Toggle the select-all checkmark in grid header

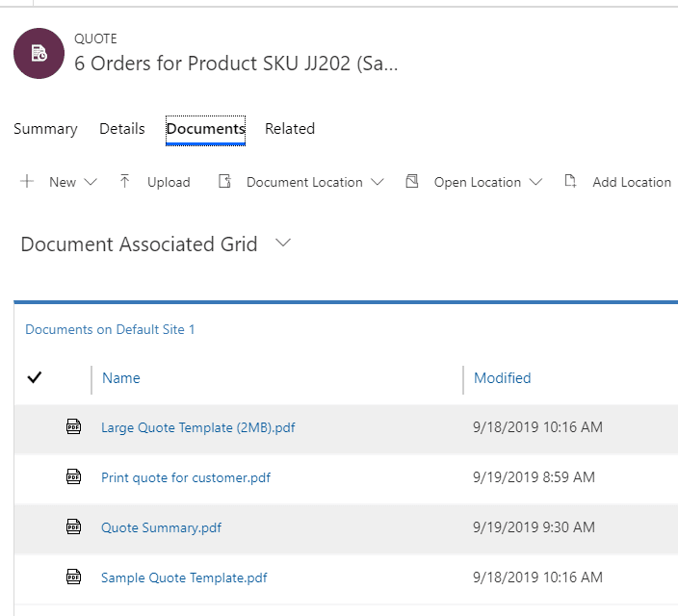click(x=35, y=378)
